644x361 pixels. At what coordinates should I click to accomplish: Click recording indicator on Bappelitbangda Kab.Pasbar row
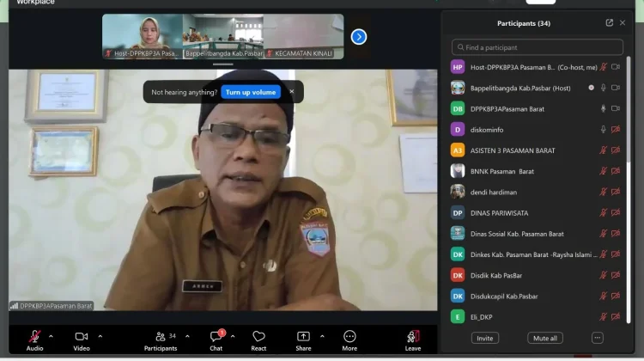tap(591, 88)
